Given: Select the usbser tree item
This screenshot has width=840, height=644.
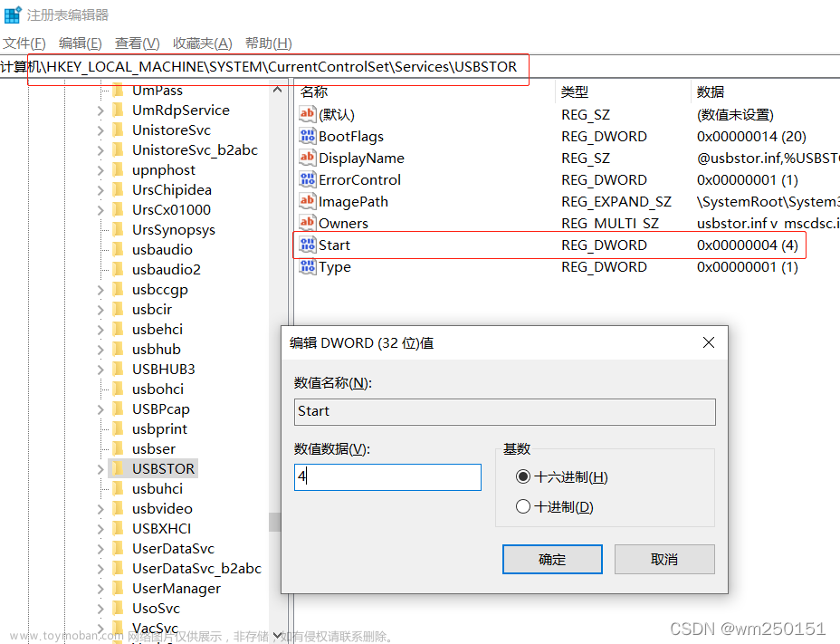Looking at the screenshot, I should tap(154, 449).
